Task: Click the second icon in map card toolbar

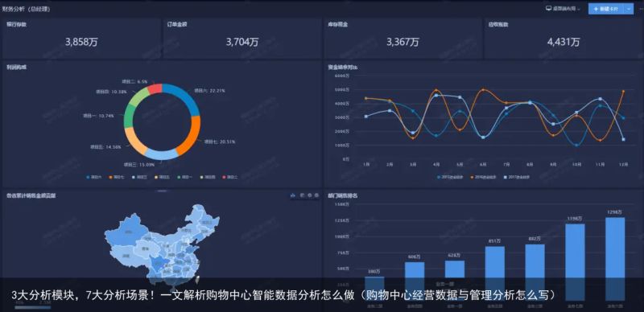Action: click(x=303, y=196)
